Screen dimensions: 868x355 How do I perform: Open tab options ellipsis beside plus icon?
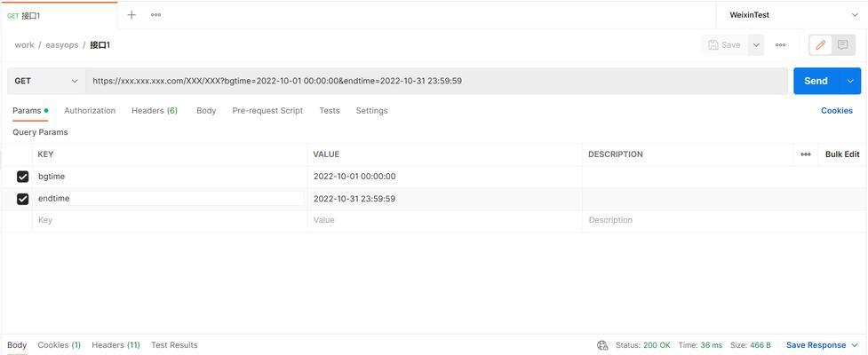click(156, 15)
